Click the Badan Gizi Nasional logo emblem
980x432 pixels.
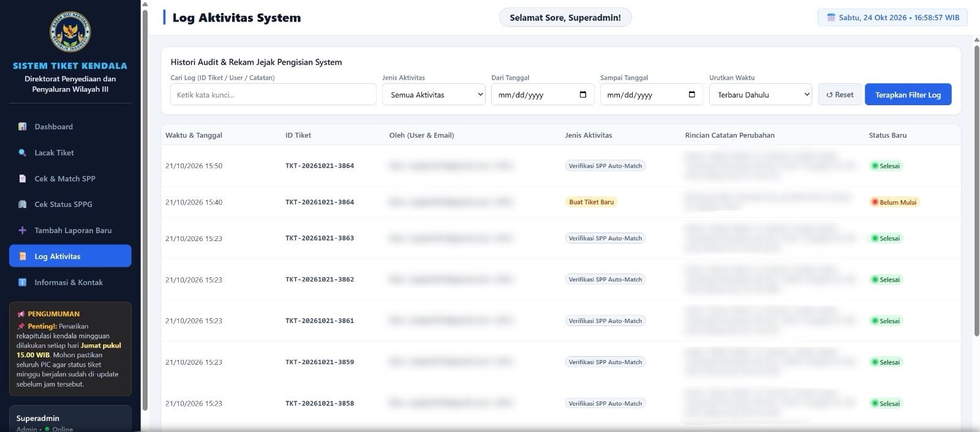coord(70,31)
